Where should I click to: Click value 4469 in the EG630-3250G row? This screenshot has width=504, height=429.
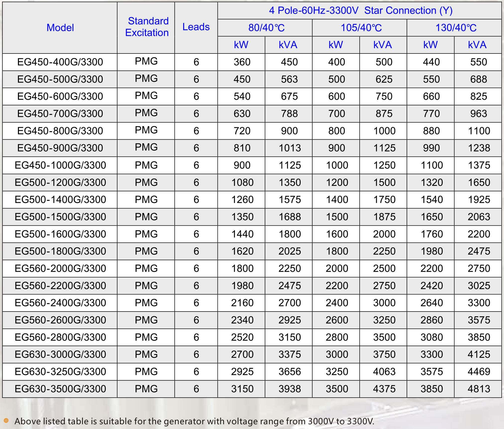[479, 372]
